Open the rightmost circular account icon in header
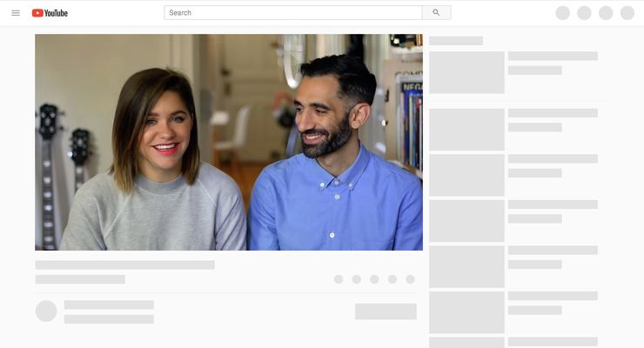Screen dimensions: 644x348 (x=627, y=13)
